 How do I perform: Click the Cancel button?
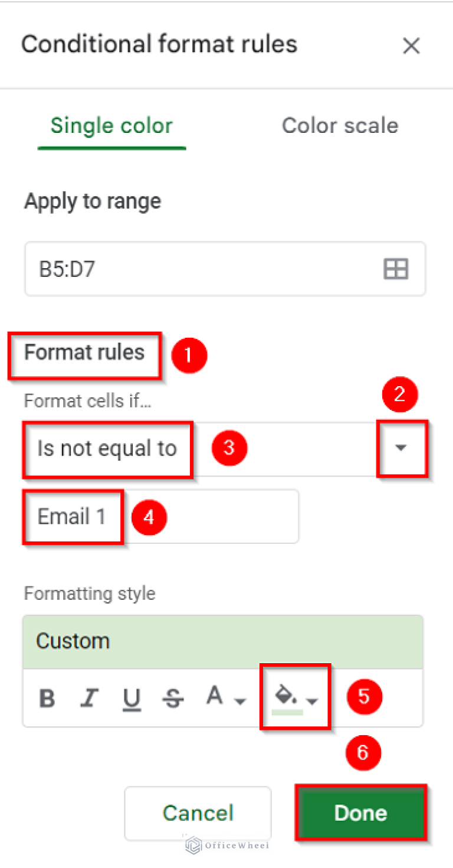[198, 812]
